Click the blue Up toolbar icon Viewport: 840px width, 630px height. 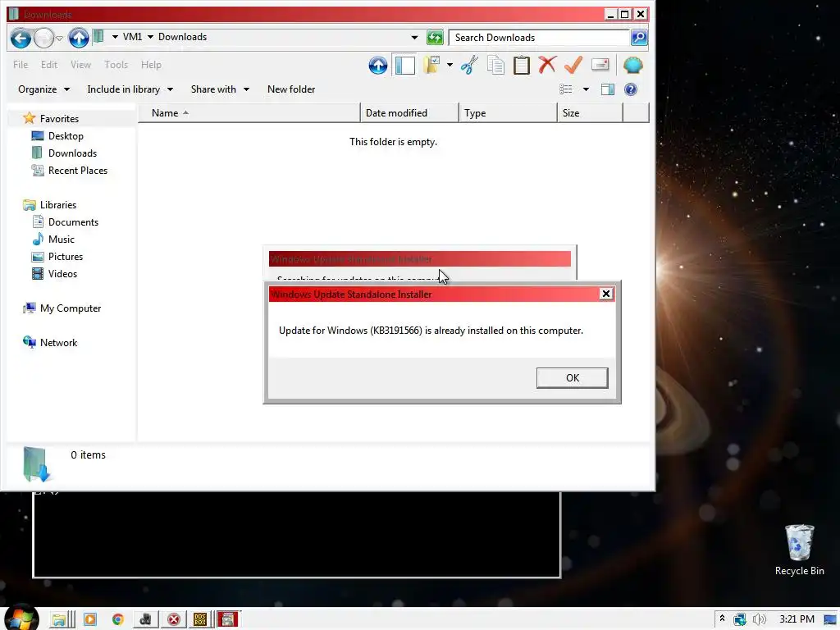point(377,66)
